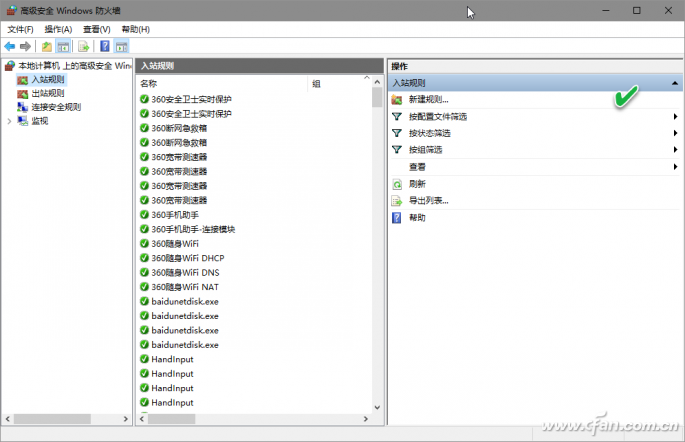Click green check icon of 360随身WiFi NAT

pos(144,287)
